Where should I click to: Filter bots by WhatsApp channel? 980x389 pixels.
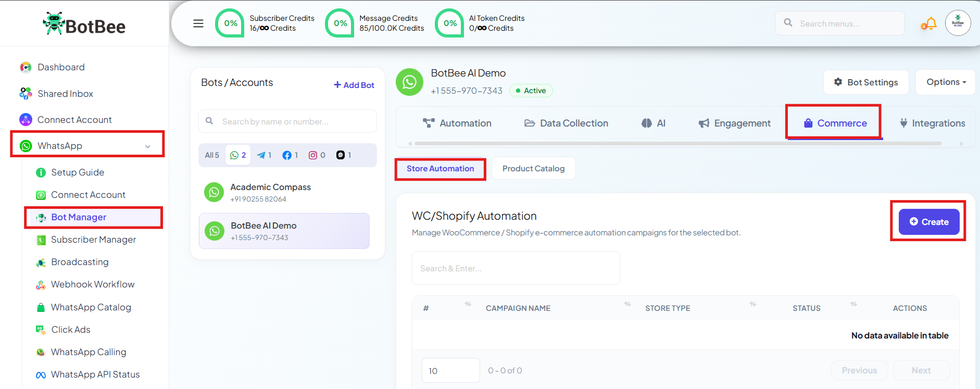click(238, 155)
